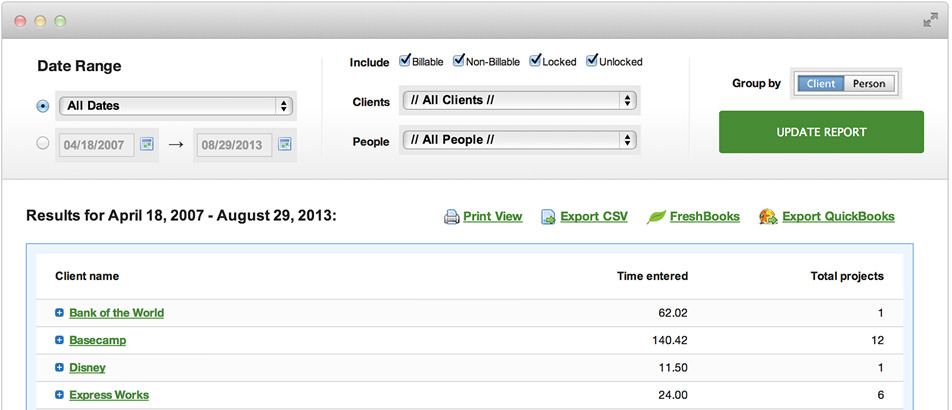Toggle the Locked checkbox
The image size is (952, 410).
(x=535, y=60)
